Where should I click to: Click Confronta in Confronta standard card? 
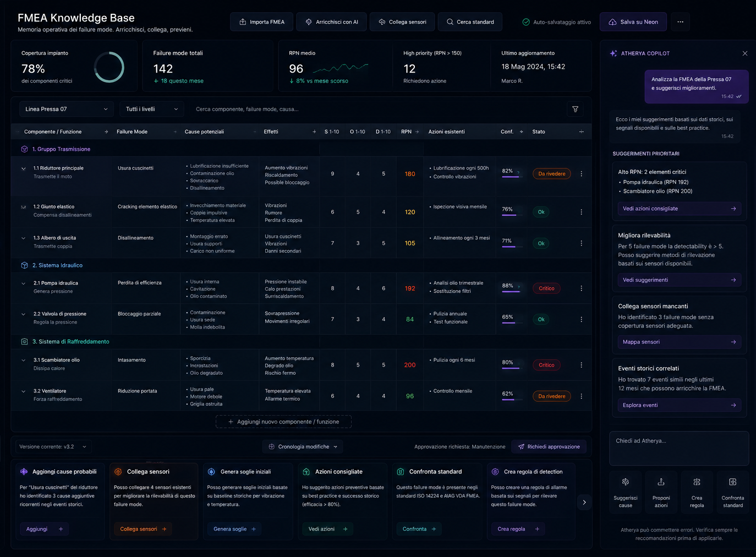pos(419,529)
